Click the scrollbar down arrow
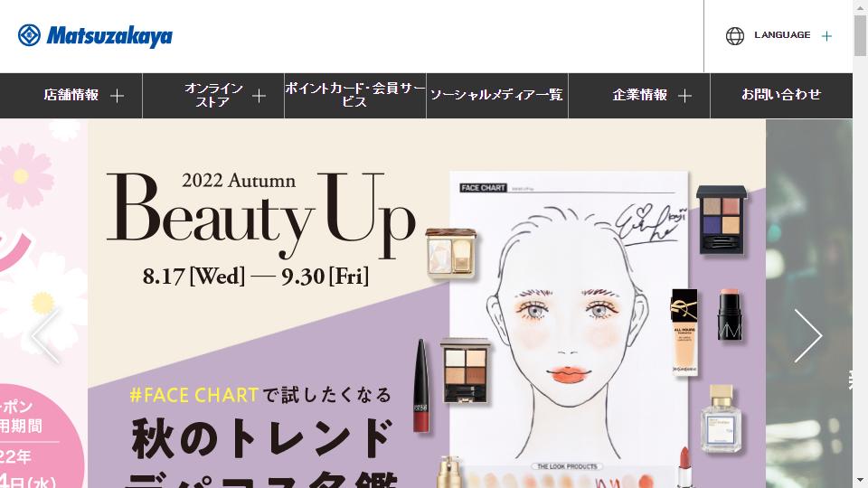Screen dimensions: 868x488 point(860,480)
